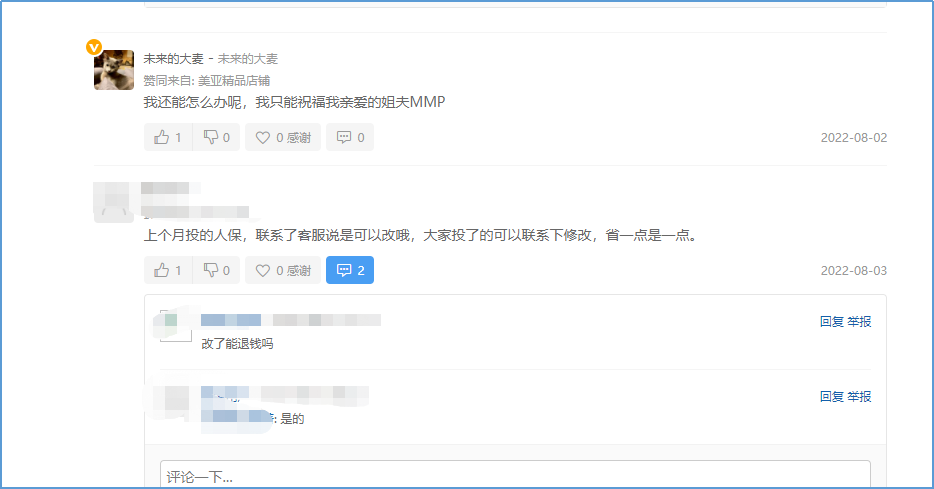Open the avatar beside '改了能退钱吗' reply
The width and height of the screenshot is (934, 489).
[175, 325]
